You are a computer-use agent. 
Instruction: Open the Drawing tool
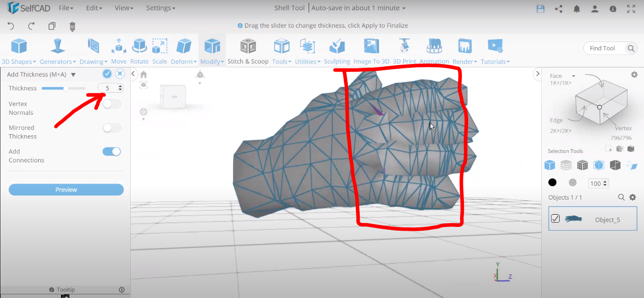(x=93, y=51)
